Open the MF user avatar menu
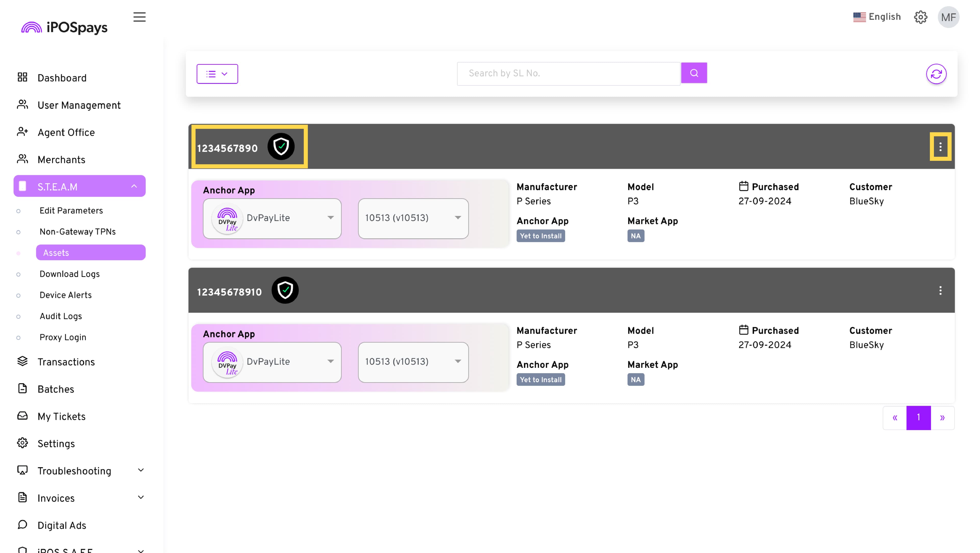The height and width of the screenshot is (553, 980). click(x=948, y=17)
